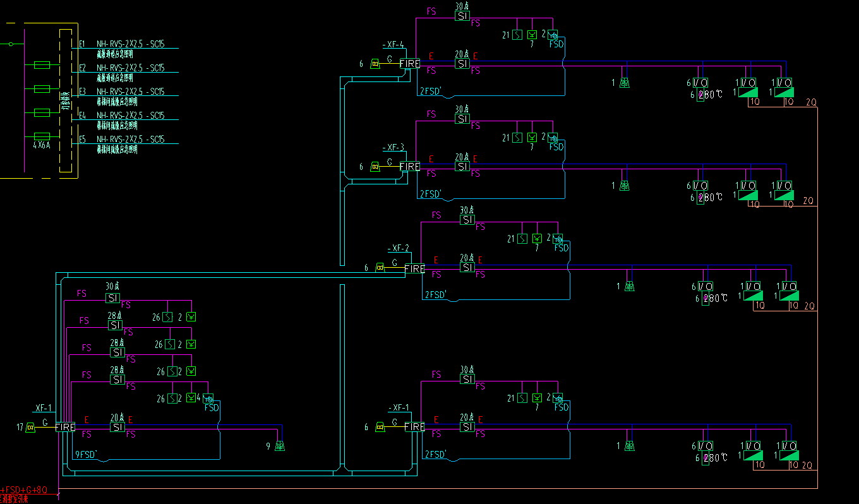Select the FIRE box labeled XF-3

(410, 167)
